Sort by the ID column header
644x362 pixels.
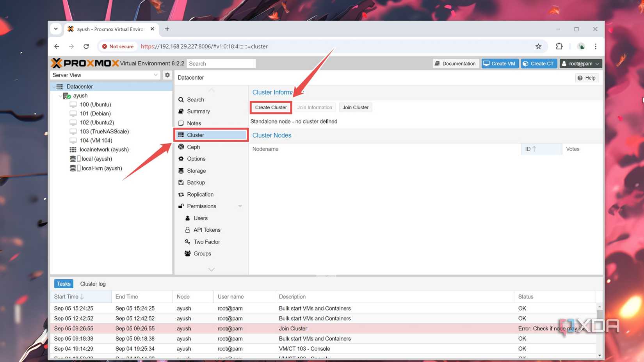coord(541,149)
